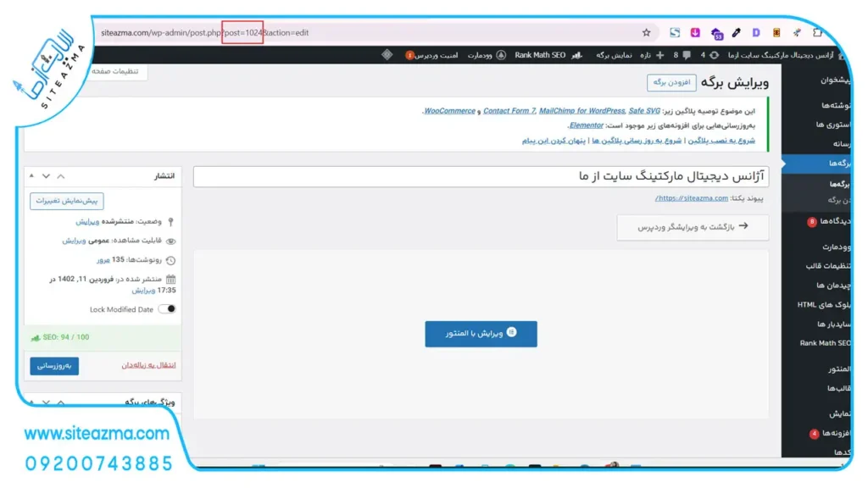Click the page title input field
The height and width of the screenshot is (488, 868).
[x=481, y=176]
